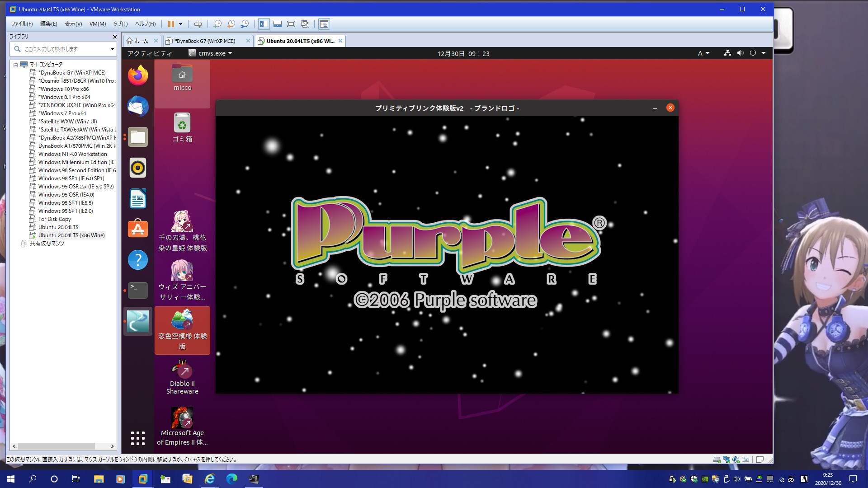Take a snapshot of the VM
The width and height of the screenshot is (868, 488).
217,24
